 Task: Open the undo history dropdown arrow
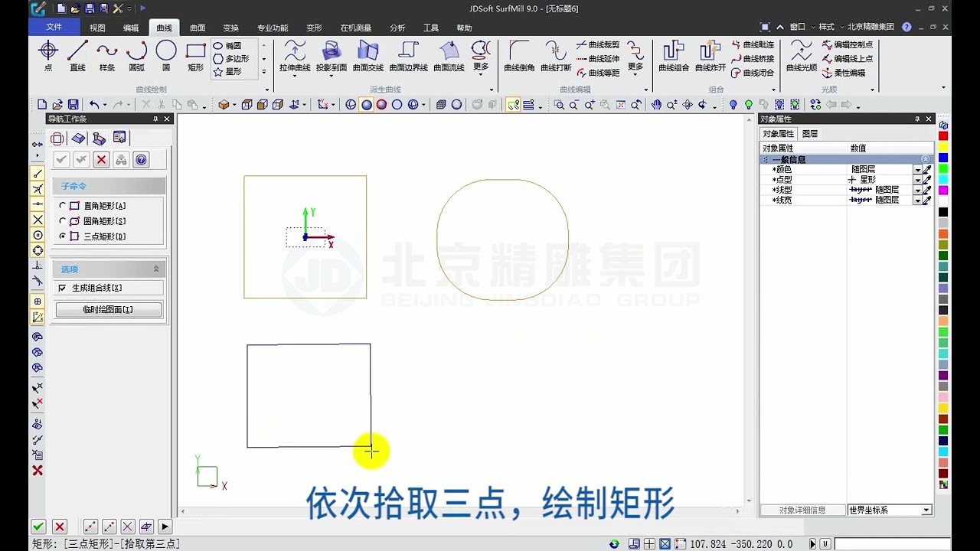coord(104,106)
